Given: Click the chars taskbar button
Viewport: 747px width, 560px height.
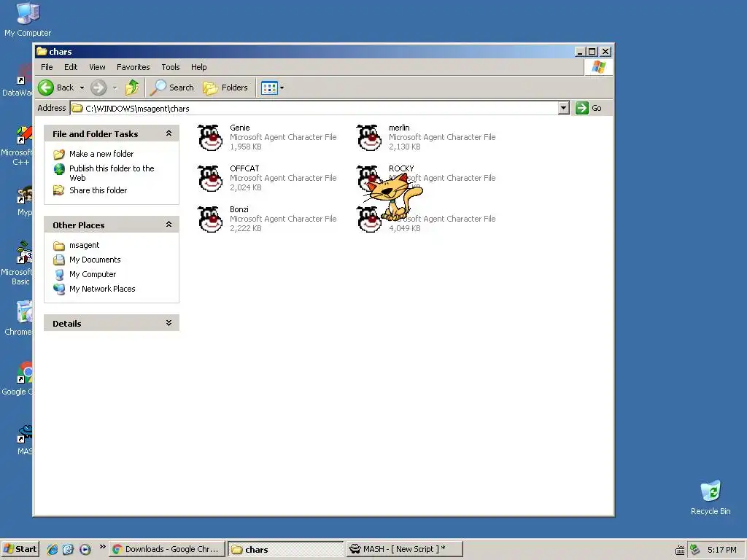Looking at the screenshot, I should pyautogui.click(x=286, y=549).
